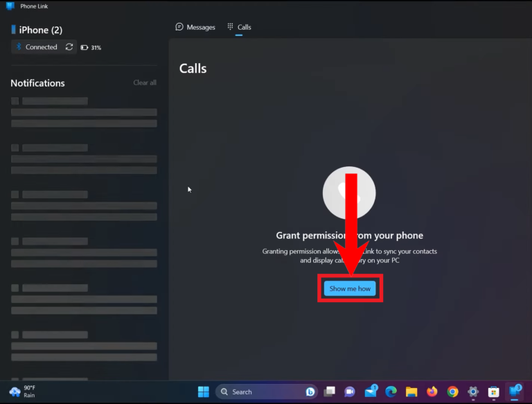Click the Show me how button
This screenshot has width=532, height=404.
click(350, 288)
